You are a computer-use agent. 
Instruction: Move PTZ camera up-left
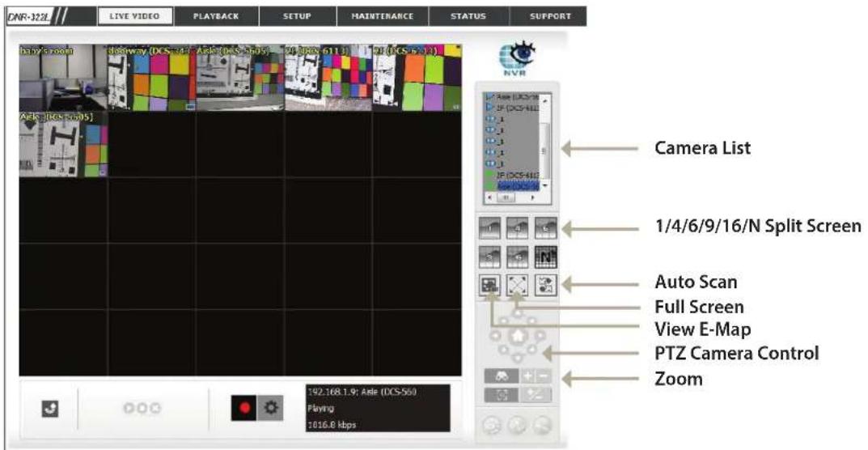[x=502, y=321]
